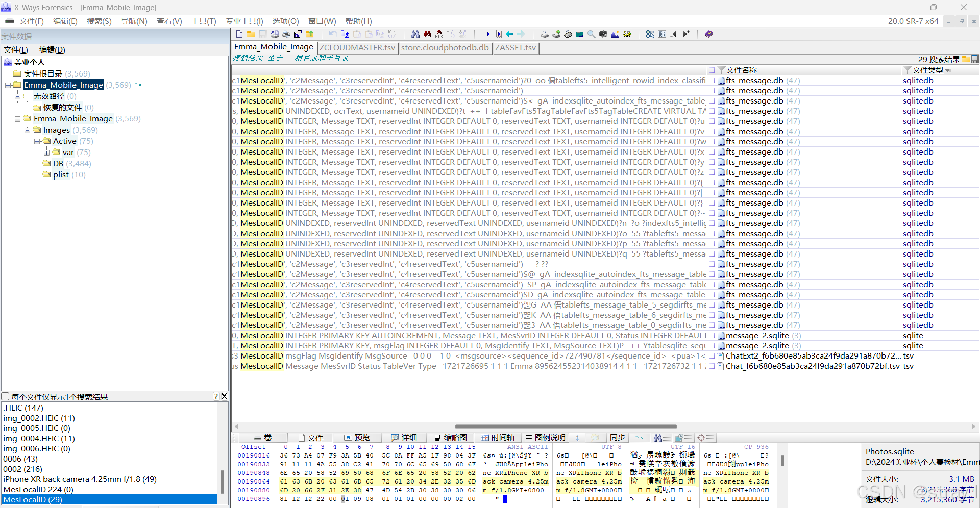Collapse the 无效路径 tree node
This screenshot has width=980, height=508.
click(18, 96)
